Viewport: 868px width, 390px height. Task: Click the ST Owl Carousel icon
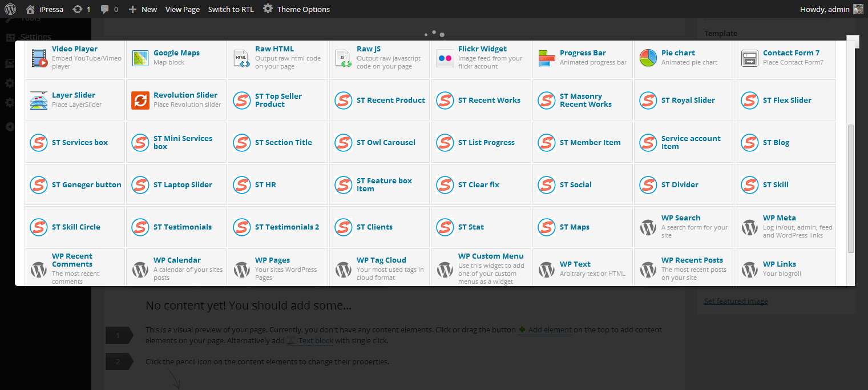[x=344, y=143]
